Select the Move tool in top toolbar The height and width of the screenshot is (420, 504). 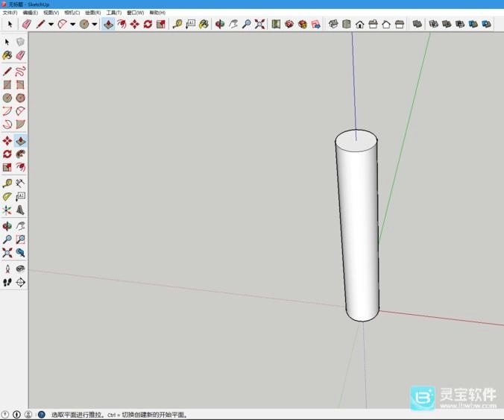(x=134, y=24)
